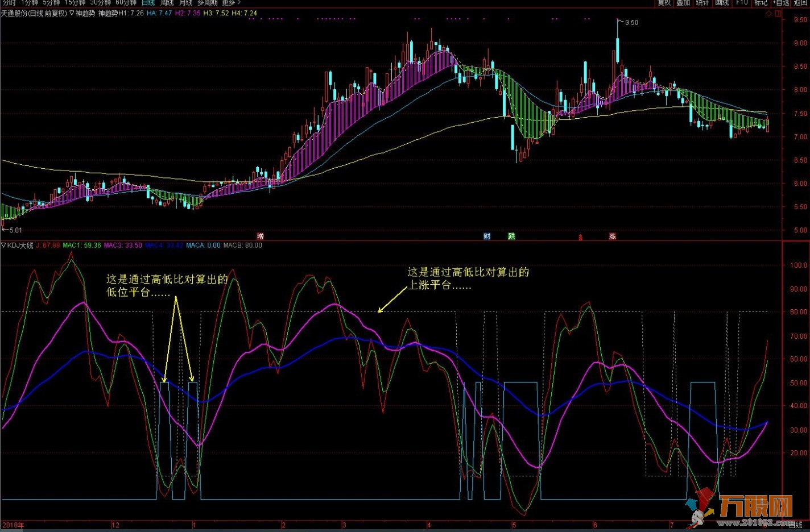
Task: Click the diamond icon above price axis
Action: click(x=769, y=14)
